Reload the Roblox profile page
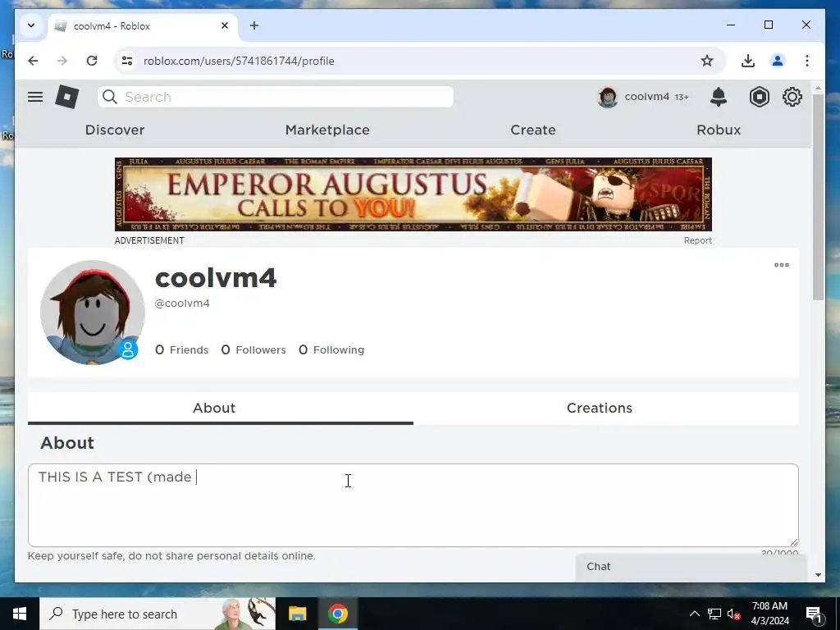This screenshot has height=630, width=840. (92, 61)
